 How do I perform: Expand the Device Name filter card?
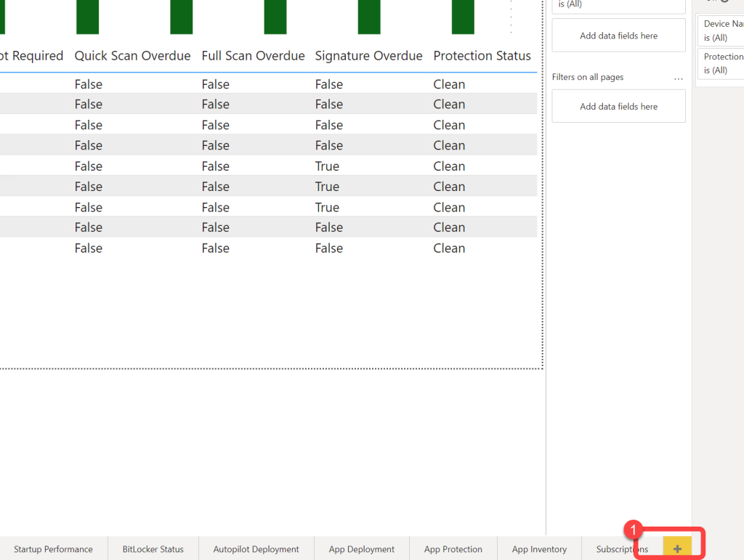(x=721, y=31)
